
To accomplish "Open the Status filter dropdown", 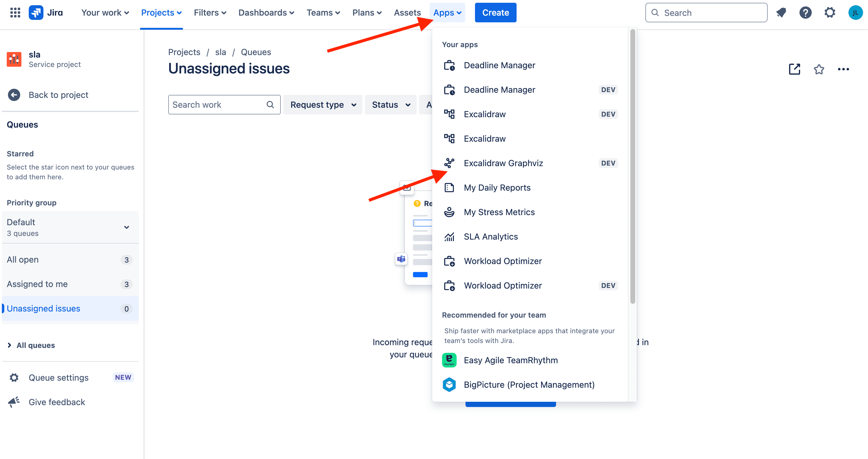I will (x=391, y=105).
